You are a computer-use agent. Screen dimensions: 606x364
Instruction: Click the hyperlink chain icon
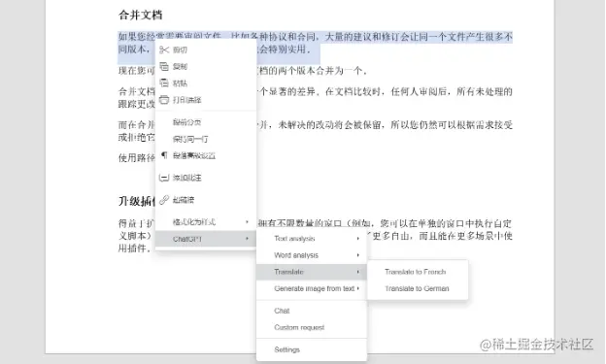pyautogui.click(x=164, y=199)
